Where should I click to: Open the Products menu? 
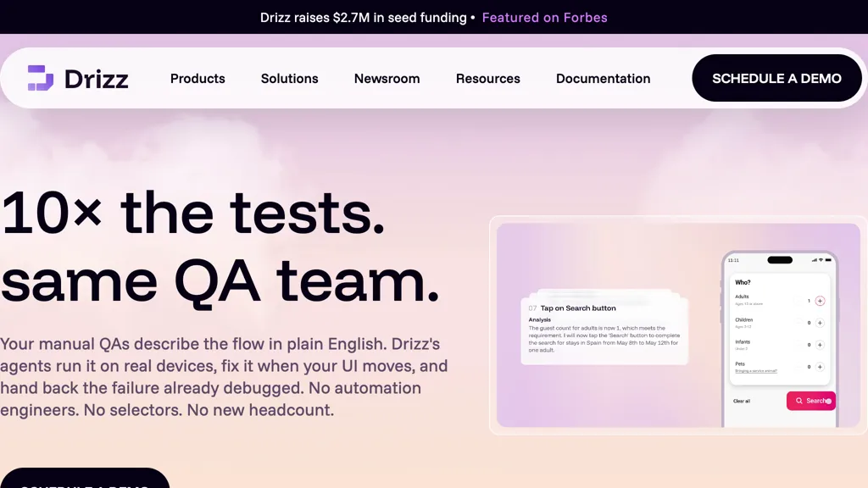click(x=198, y=79)
